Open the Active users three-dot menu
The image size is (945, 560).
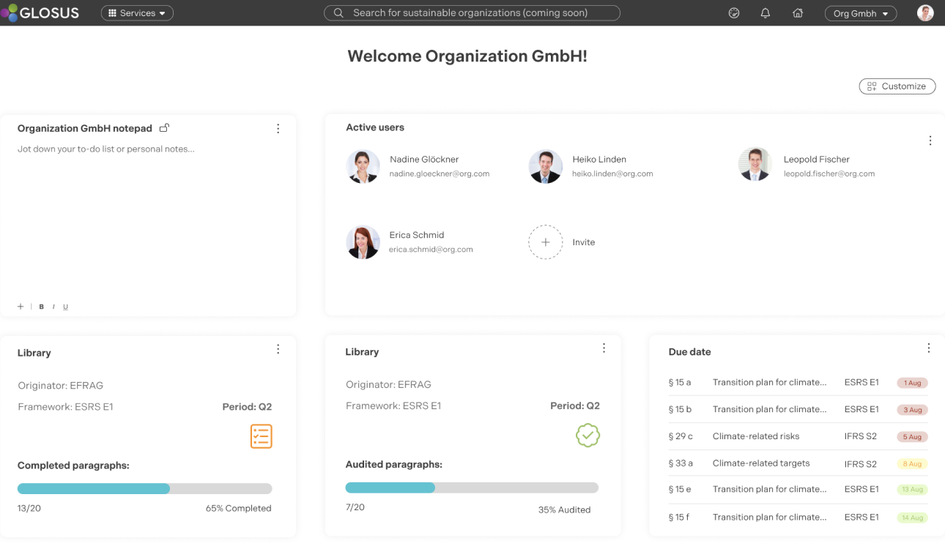point(930,141)
